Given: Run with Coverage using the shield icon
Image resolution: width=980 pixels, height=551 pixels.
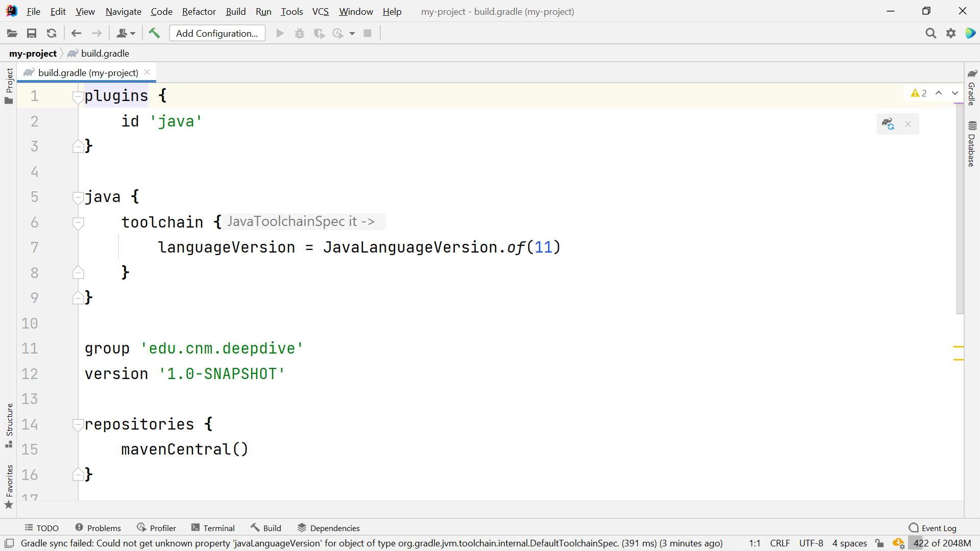Looking at the screenshot, I should (320, 33).
